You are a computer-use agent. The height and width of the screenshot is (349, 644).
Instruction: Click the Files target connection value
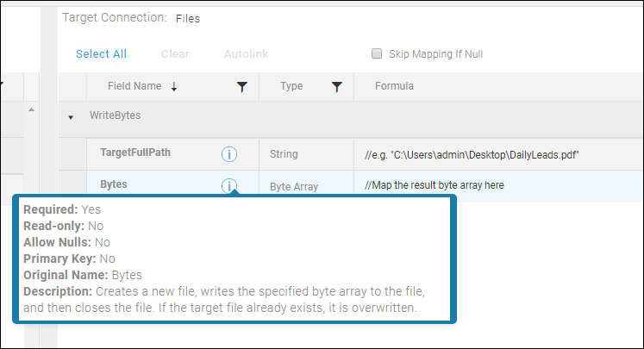tap(188, 18)
